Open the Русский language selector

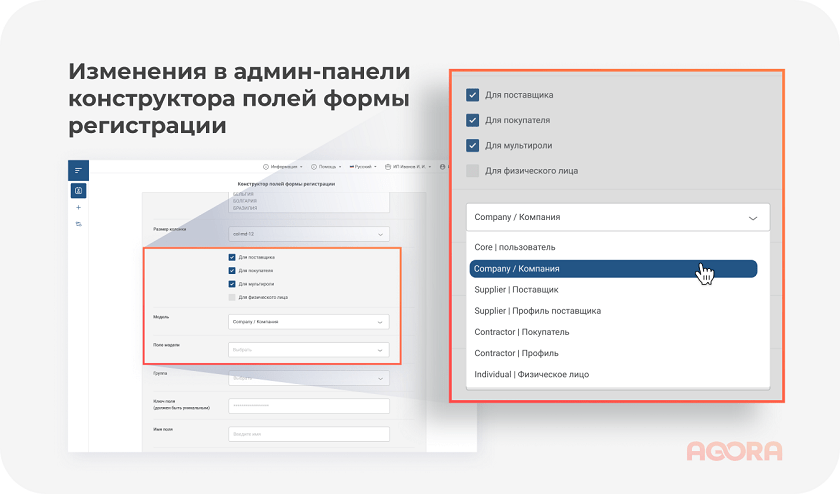[363, 167]
